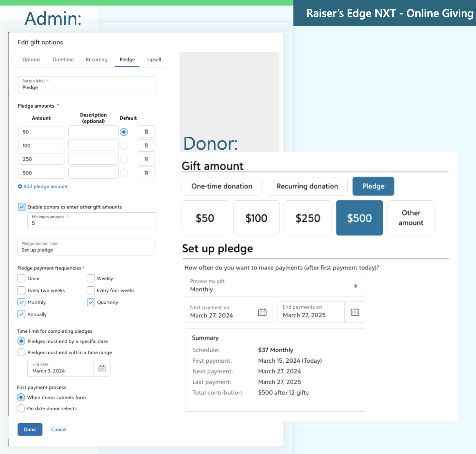Toggle Enable donors to enter other gift amounts
The width and height of the screenshot is (476, 454).
[22, 207]
